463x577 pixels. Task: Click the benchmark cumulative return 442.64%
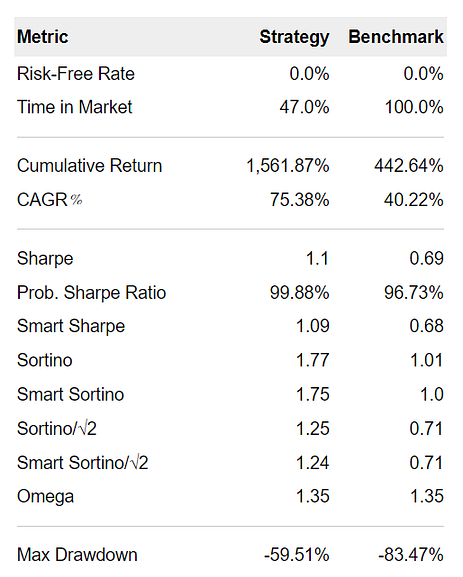coord(409,166)
